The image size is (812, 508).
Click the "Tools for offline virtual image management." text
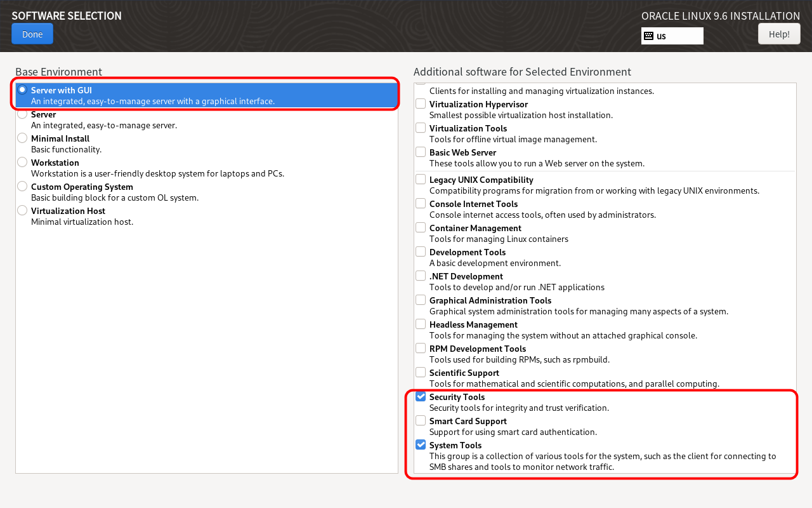[513, 139]
